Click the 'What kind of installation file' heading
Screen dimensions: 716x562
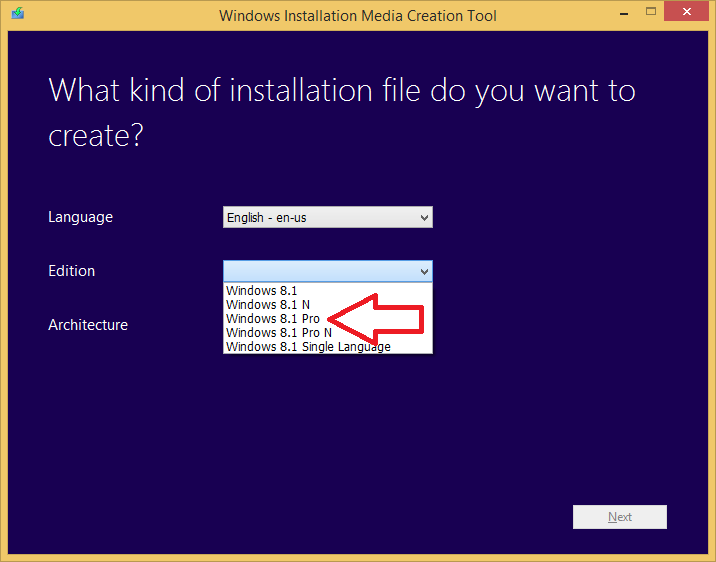[342, 112]
